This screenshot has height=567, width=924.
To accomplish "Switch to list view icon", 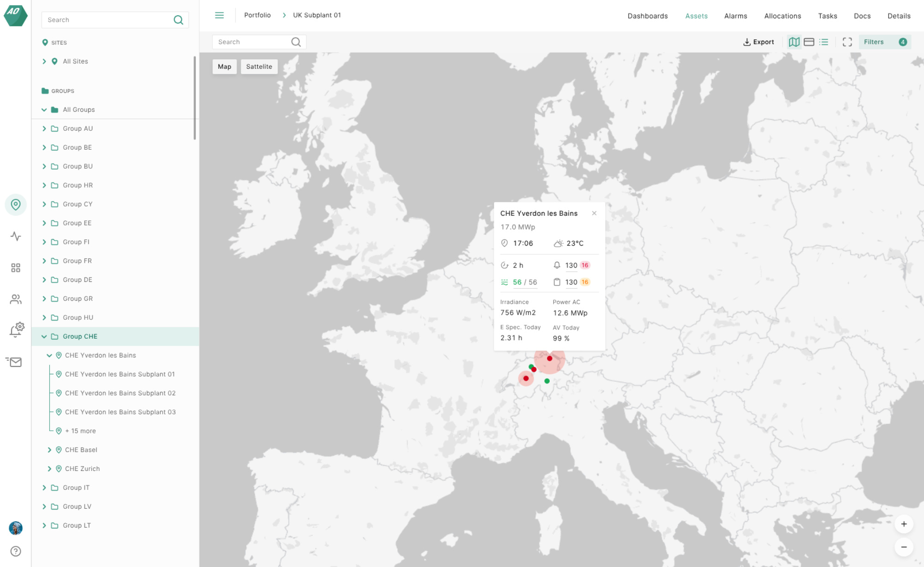I will (824, 42).
